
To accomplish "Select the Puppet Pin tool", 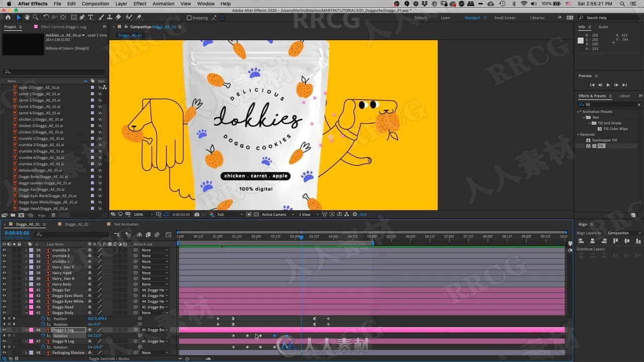I will (x=139, y=17).
